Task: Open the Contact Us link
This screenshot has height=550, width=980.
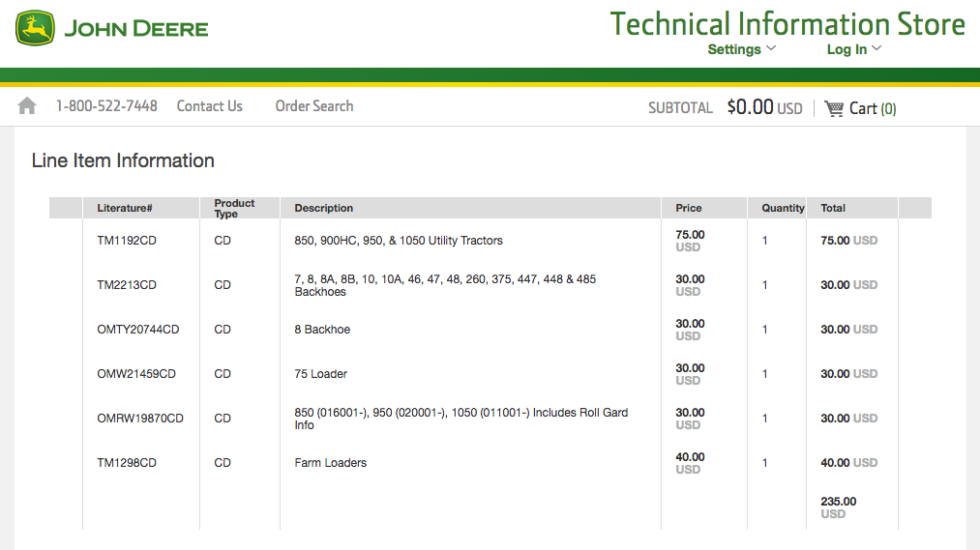Action: point(209,106)
